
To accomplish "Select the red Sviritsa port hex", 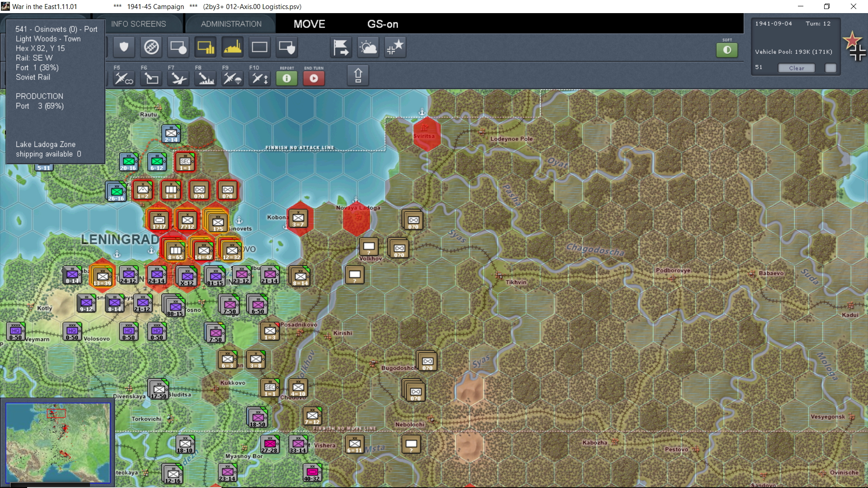I will (x=427, y=134).
